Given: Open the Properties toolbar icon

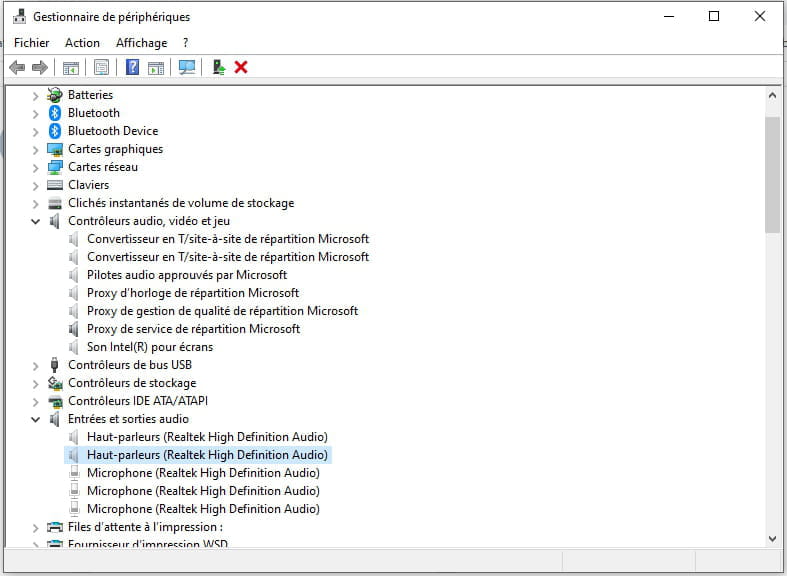Looking at the screenshot, I should pos(101,67).
